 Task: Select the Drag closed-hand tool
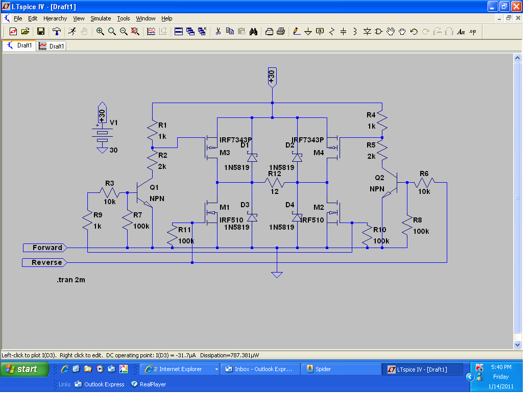(x=402, y=32)
